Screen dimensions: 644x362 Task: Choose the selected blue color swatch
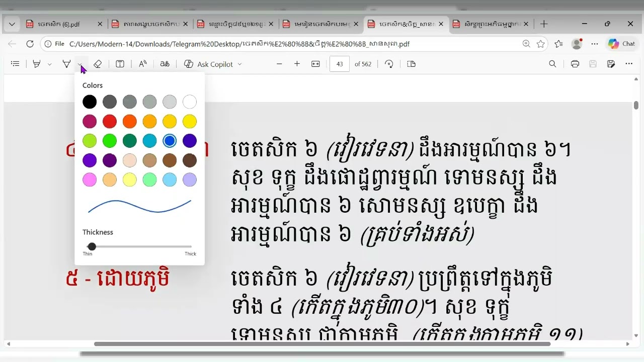(170, 141)
